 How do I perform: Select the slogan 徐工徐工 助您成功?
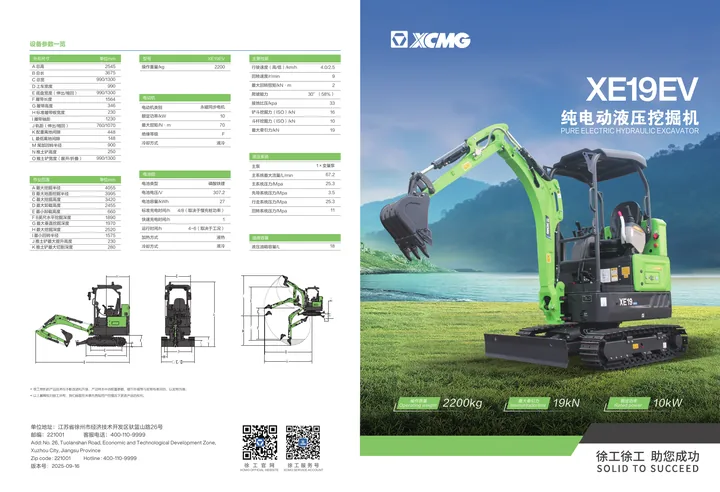(647, 456)
